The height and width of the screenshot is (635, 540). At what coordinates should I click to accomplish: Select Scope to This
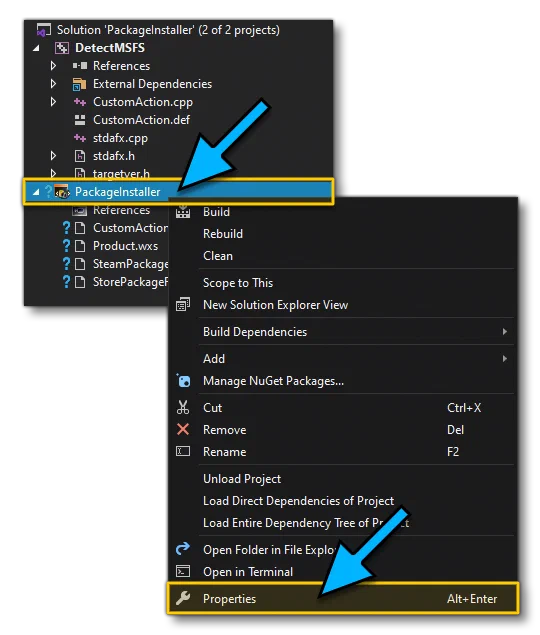point(344,283)
